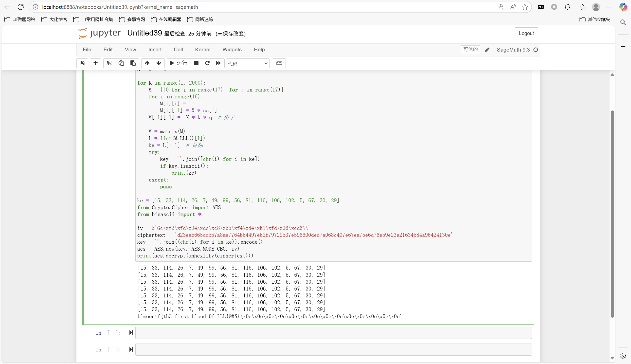Click the 可信的 trusted notebook indicator
Screen dimensions: 631x364
click(470, 50)
